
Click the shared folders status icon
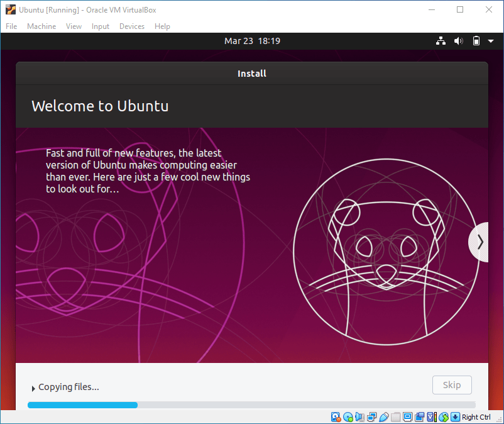coord(396,417)
